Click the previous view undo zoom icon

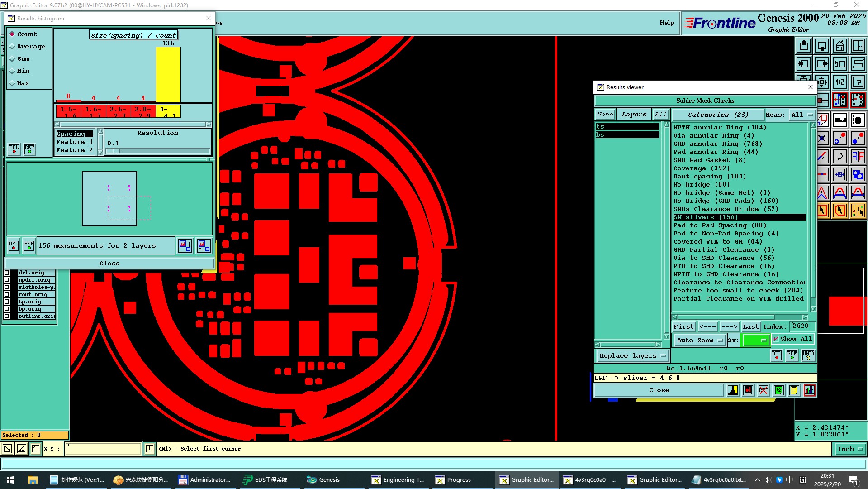840,64
